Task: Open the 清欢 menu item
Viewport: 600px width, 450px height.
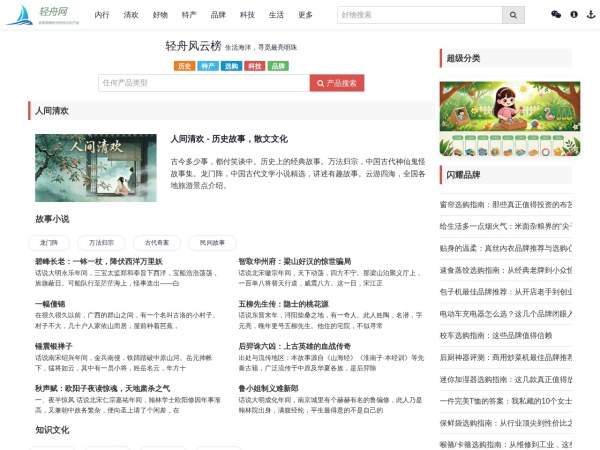Action: (x=131, y=15)
